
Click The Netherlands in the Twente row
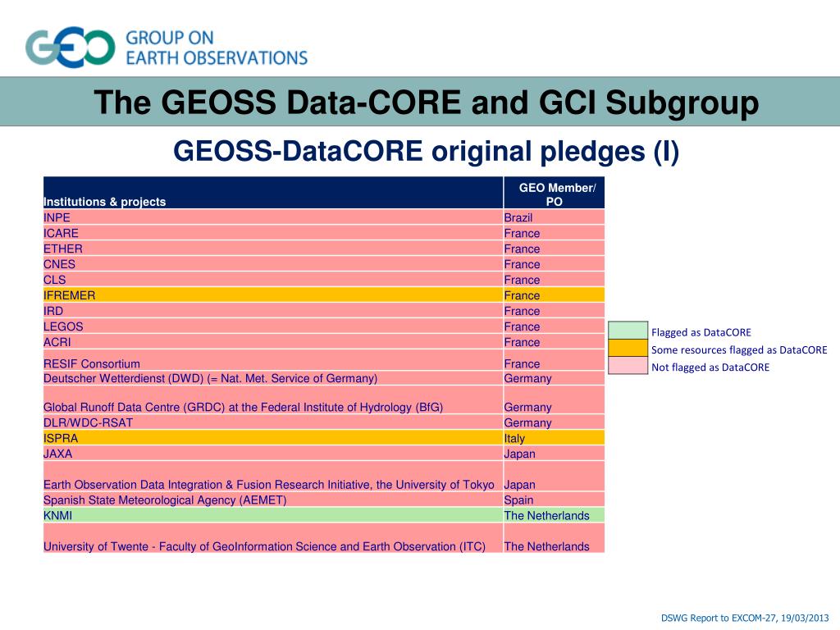[x=554, y=538]
